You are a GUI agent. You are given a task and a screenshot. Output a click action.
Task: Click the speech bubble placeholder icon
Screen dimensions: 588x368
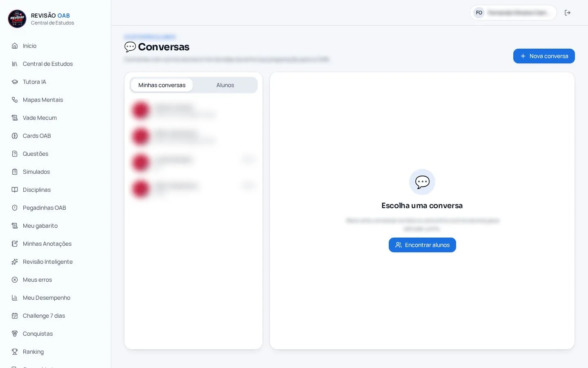click(x=422, y=182)
